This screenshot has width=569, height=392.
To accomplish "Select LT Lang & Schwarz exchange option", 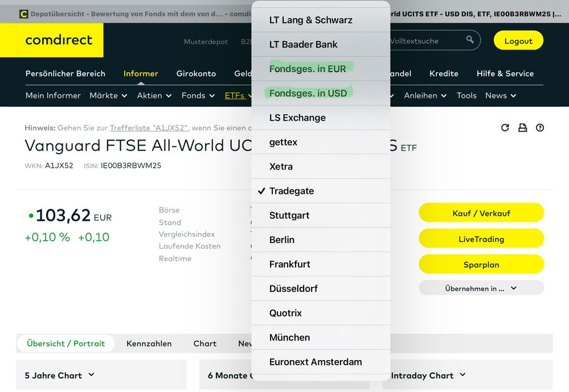I will tap(321, 20).
